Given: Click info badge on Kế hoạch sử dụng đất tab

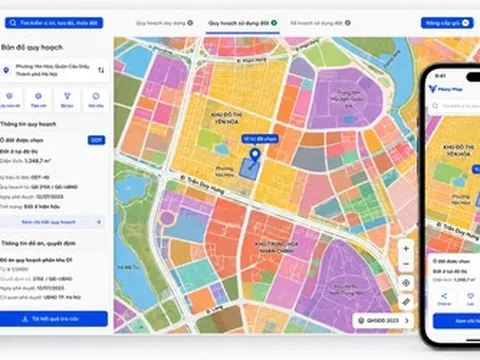Looking at the screenshot, I should click(x=347, y=23).
